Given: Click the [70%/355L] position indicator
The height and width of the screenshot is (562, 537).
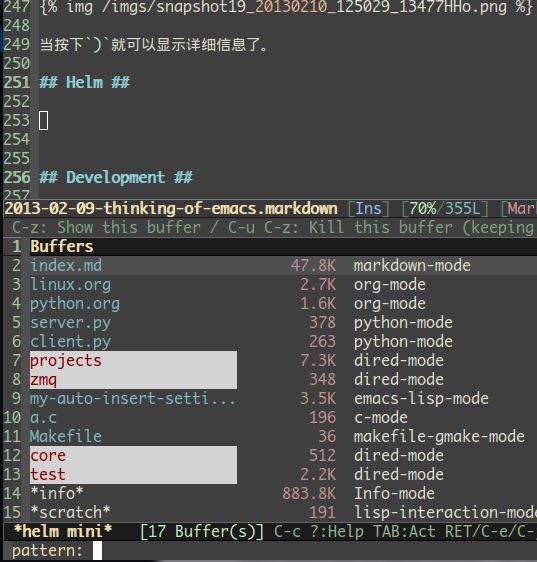Looking at the screenshot, I should click(x=445, y=209).
